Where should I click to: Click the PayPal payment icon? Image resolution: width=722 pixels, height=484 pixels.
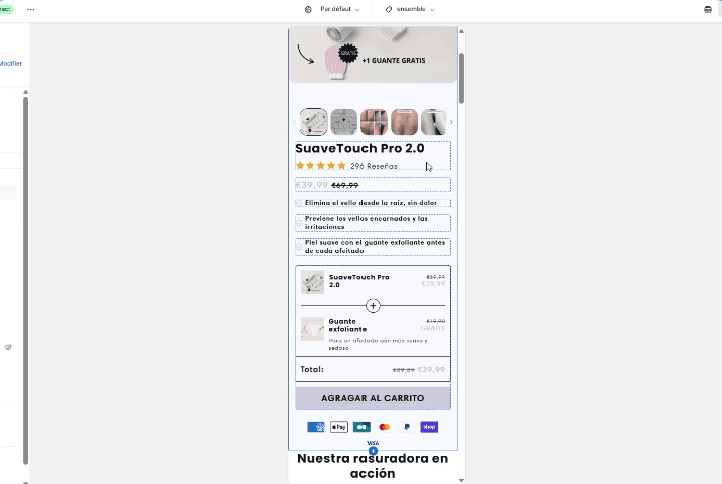pyautogui.click(x=407, y=427)
